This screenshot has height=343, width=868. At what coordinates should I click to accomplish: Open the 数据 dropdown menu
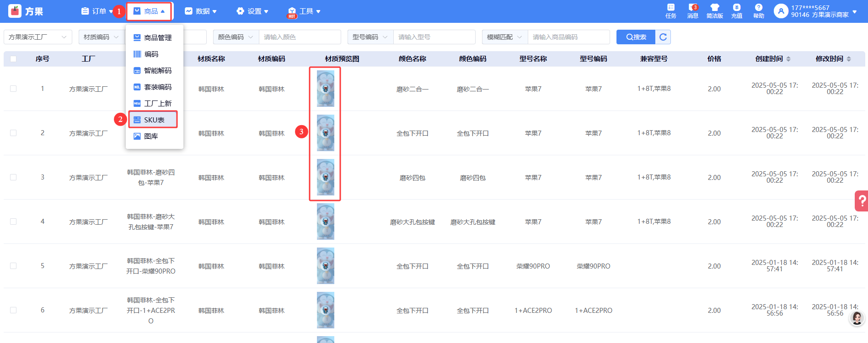(200, 11)
